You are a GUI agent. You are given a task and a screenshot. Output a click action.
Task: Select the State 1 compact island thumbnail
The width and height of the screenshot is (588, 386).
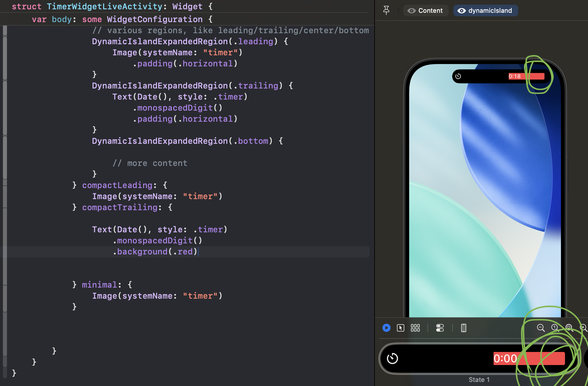click(x=479, y=359)
